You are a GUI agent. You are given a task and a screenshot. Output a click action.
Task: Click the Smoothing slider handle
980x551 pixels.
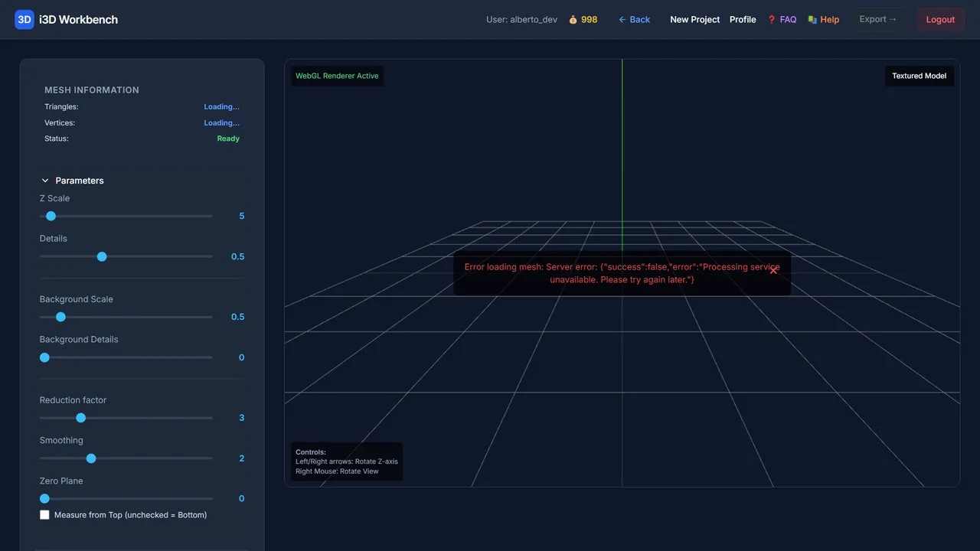click(x=91, y=458)
